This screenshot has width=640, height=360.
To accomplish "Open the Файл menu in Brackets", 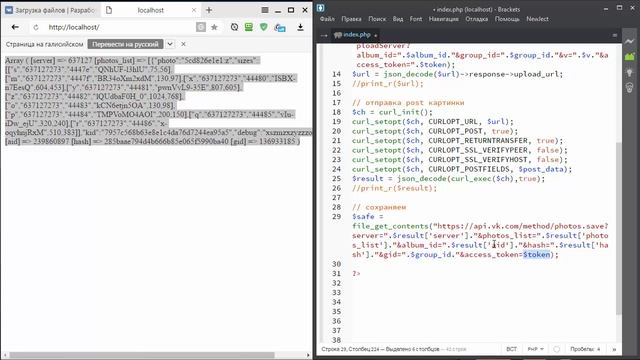I will [327, 19].
